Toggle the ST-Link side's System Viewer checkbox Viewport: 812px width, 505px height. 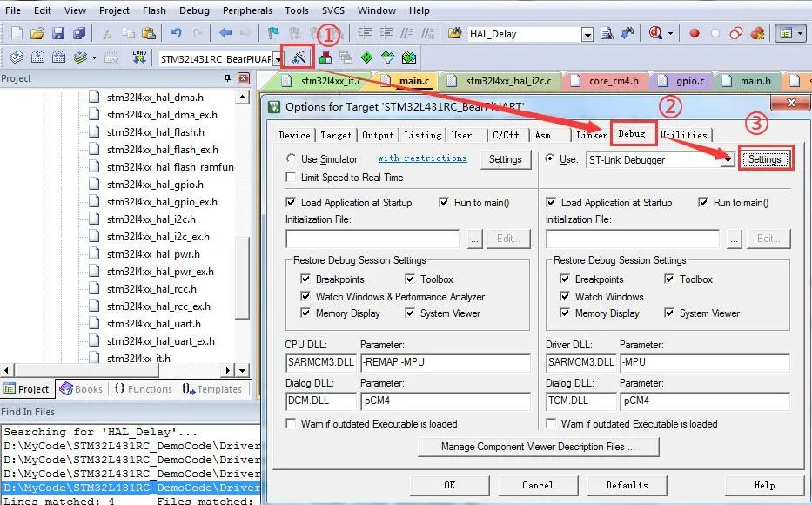click(669, 313)
